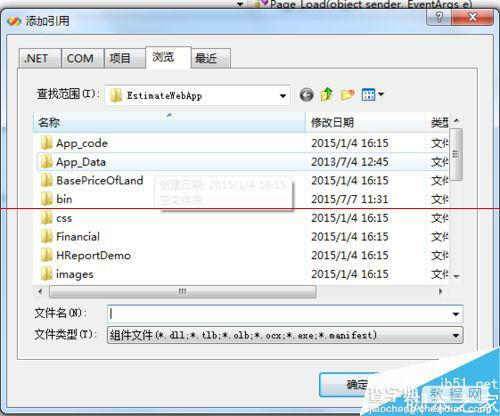Select the App_code folder icon
The image size is (500, 416).
(46, 143)
